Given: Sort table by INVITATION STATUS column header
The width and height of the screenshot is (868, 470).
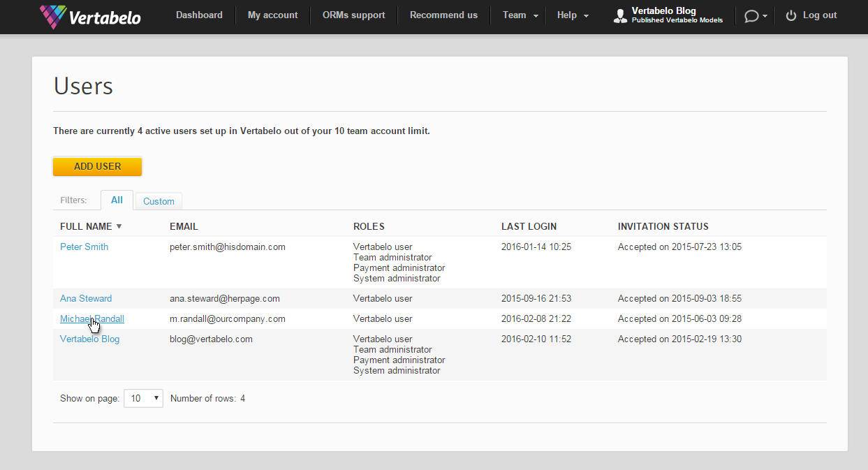Looking at the screenshot, I should pyautogui.click(x=663, y=226).
